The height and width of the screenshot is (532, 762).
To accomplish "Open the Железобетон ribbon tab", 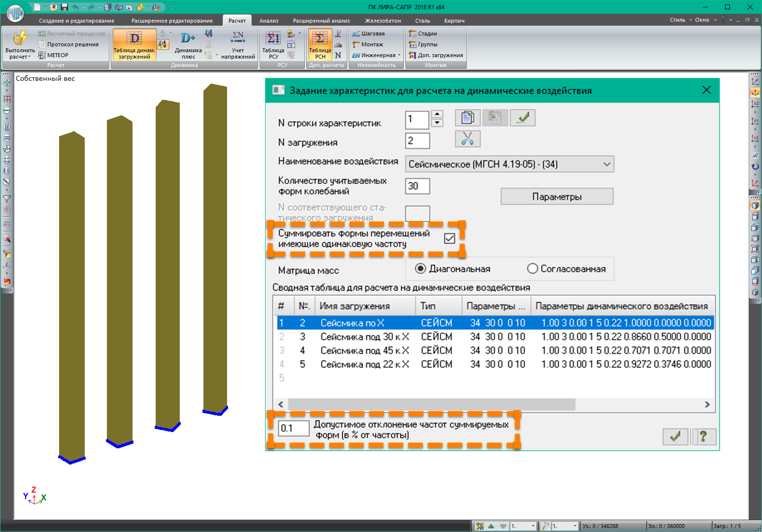I will click(x=383, y=21).
